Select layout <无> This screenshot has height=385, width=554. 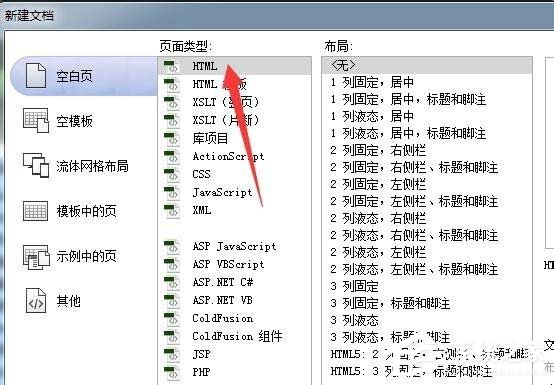point(427,65)
